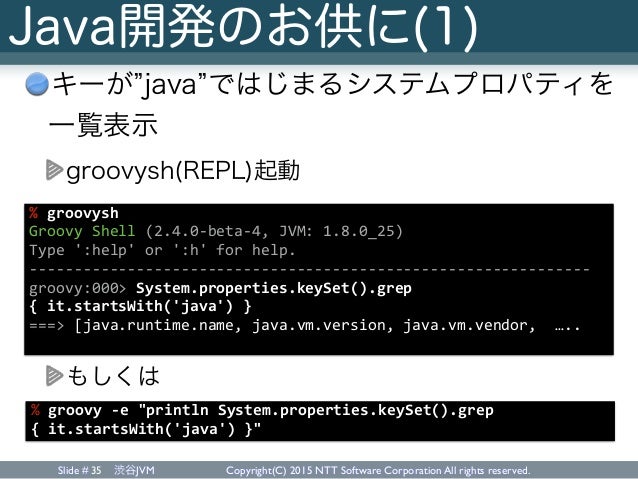Click "println System.properties.keySet().grep" in second terminal
Screen dimensions: 638x479
319,410
